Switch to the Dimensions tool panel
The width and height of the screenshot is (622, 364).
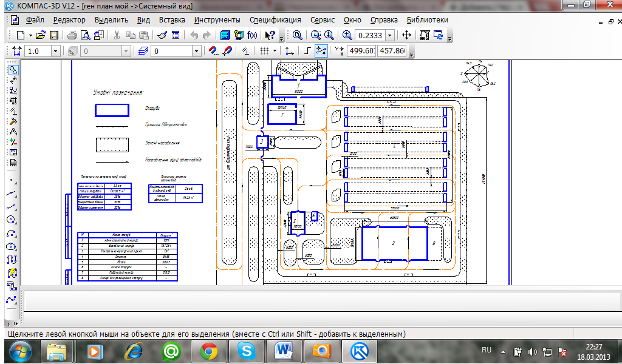tap(13, 81)
